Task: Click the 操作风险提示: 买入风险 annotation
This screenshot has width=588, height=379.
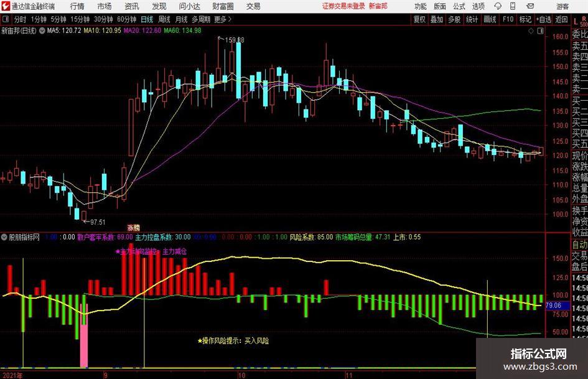Action: [x=233, y=341]
